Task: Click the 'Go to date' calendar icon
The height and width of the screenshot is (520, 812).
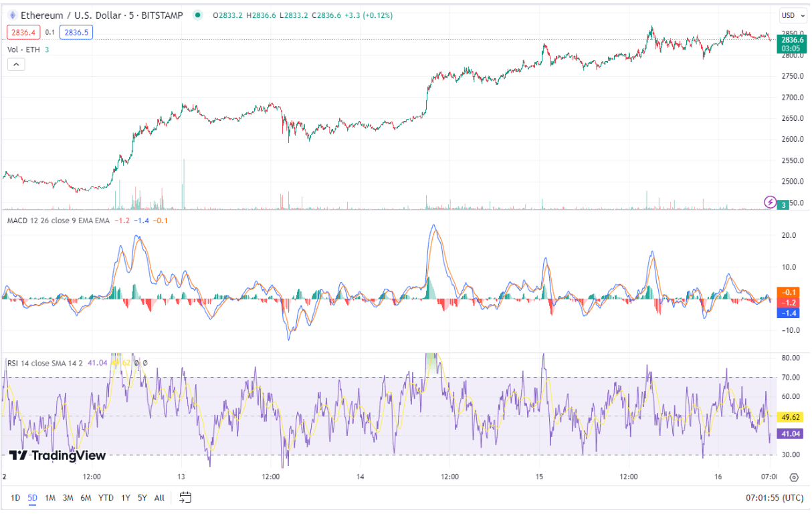Action: coord(185,497)
